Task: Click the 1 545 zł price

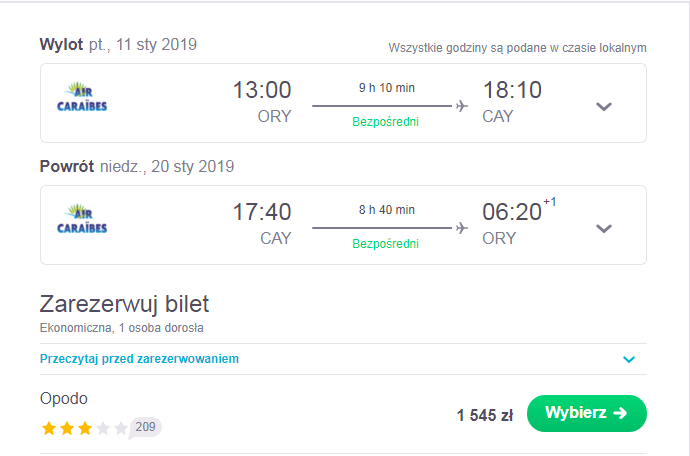Action: pos(484,415)
